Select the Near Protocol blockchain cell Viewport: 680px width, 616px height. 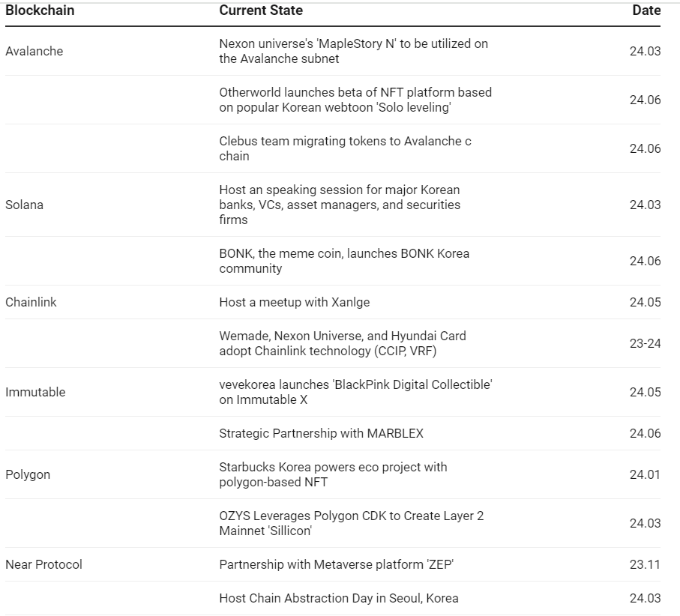(43, 564)
